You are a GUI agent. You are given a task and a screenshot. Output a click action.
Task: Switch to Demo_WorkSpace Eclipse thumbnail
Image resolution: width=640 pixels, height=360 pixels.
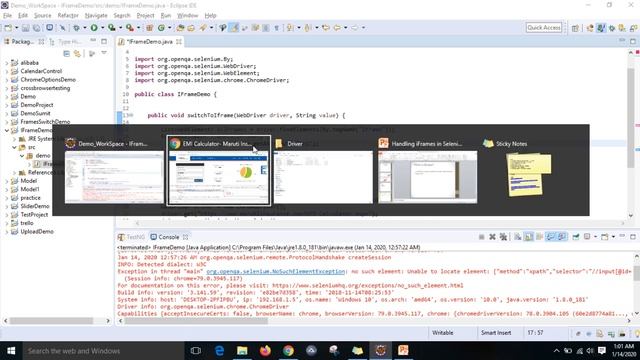coord(114,170)
